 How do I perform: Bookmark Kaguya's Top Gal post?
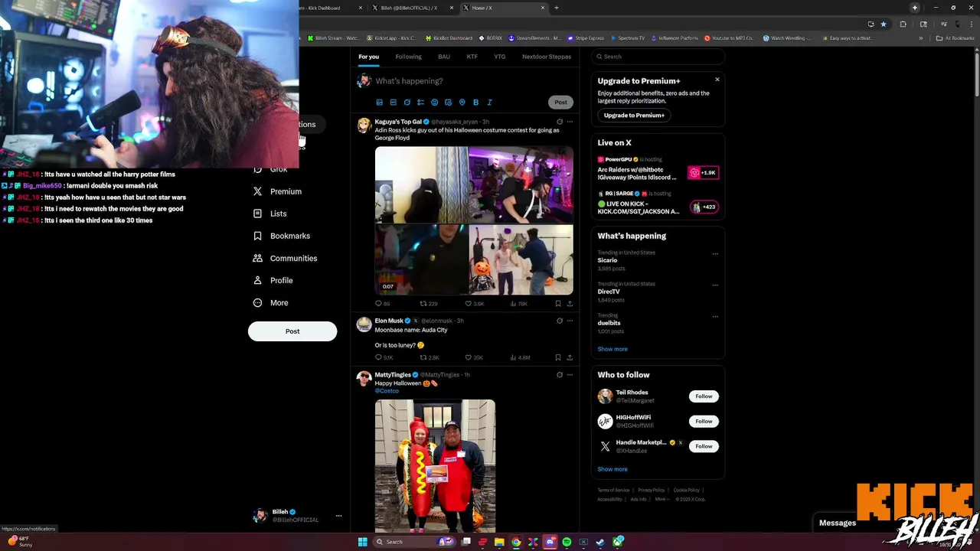point(557,304)
